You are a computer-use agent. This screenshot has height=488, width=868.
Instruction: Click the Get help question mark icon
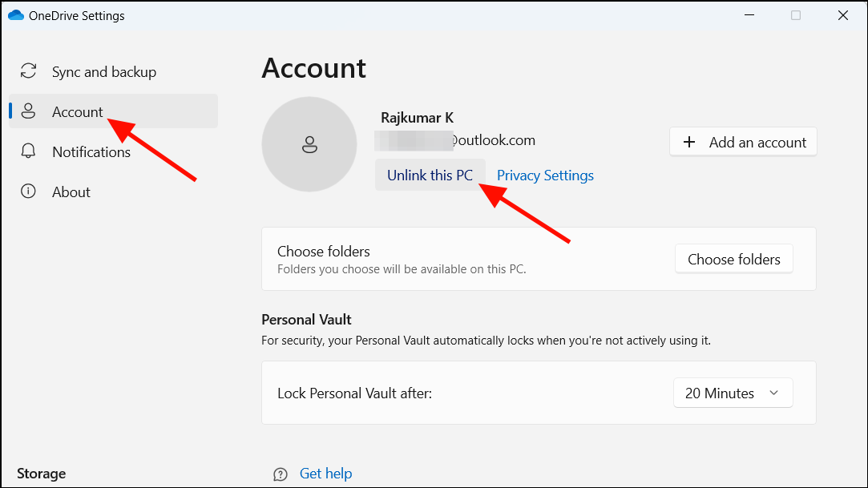coord(280,474)
